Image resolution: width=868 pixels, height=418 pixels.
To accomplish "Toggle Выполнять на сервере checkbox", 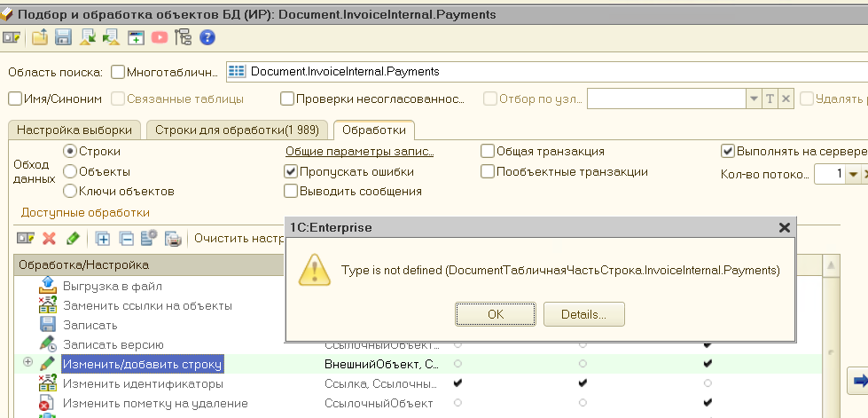I will [728, 152].
